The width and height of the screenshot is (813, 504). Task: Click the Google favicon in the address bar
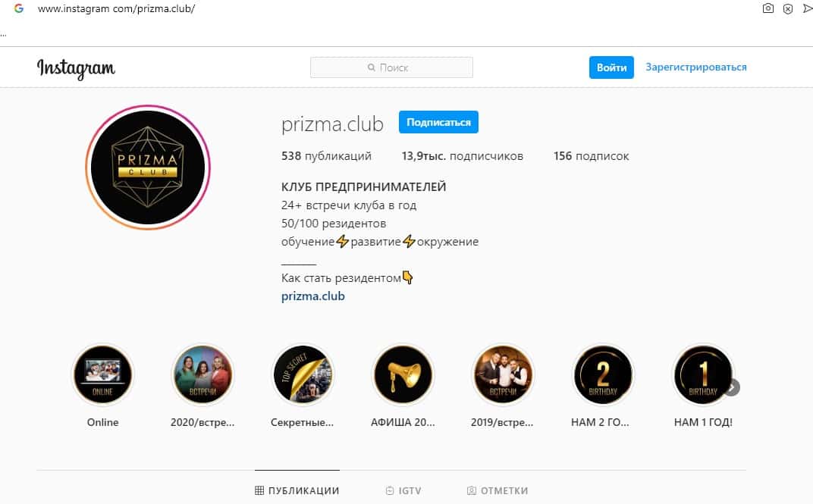click(19, 8)
